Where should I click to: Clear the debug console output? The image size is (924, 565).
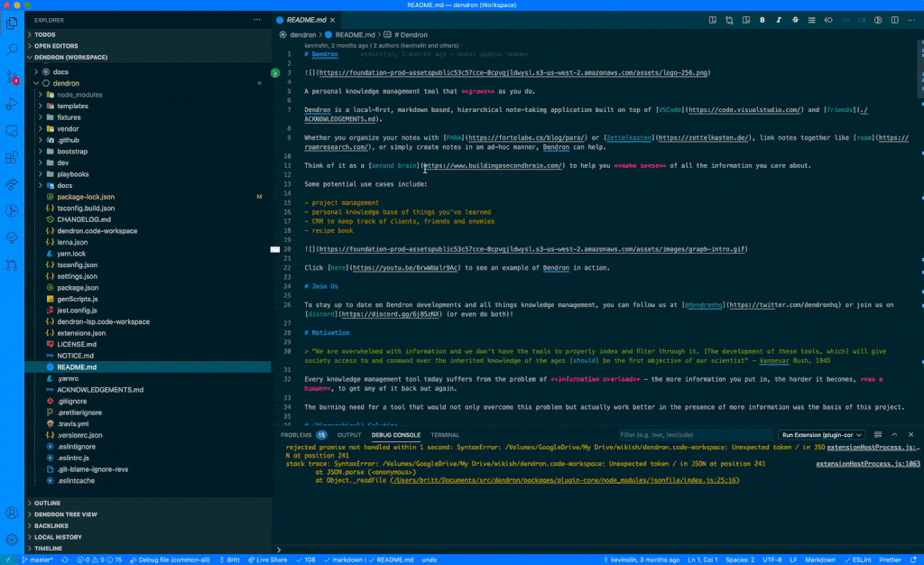[x=877, y=435]
